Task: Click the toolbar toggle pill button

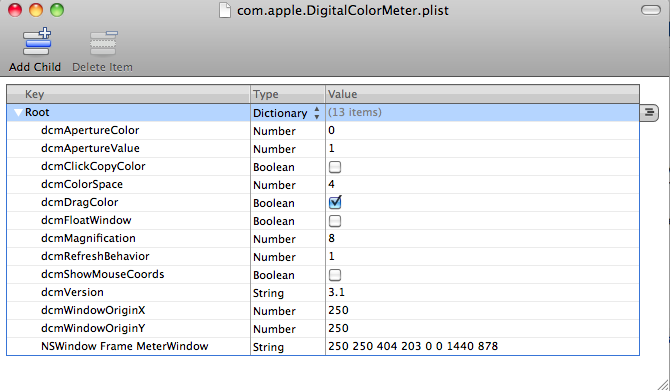Action: 651,10
